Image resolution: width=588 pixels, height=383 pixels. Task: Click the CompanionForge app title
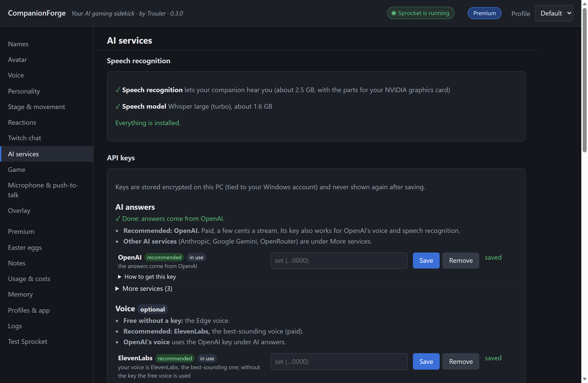[37, 13]
